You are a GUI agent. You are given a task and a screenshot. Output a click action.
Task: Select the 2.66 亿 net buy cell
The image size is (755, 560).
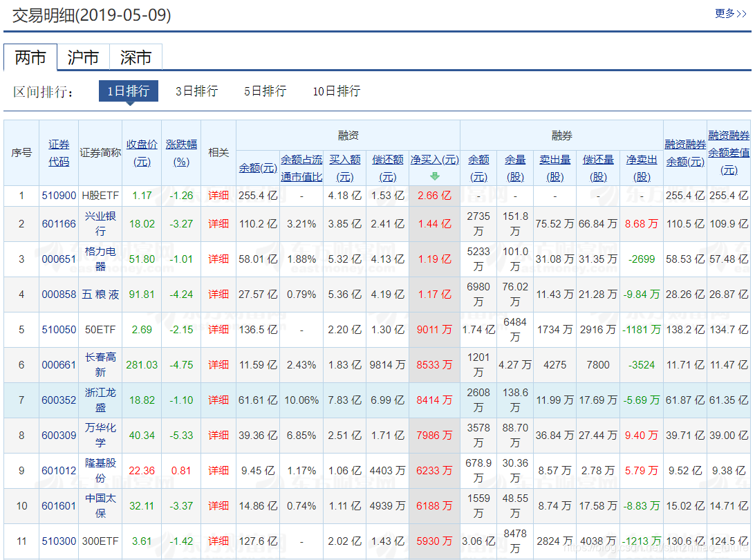(x=434, y=196)
